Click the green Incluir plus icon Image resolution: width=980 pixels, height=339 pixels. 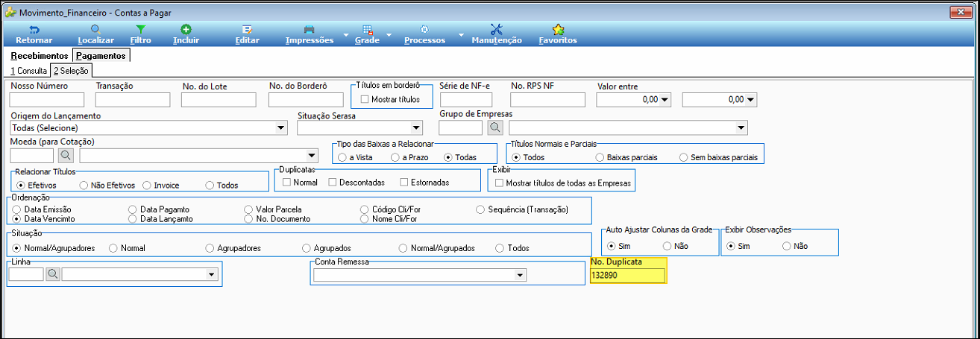pos(186,30)
